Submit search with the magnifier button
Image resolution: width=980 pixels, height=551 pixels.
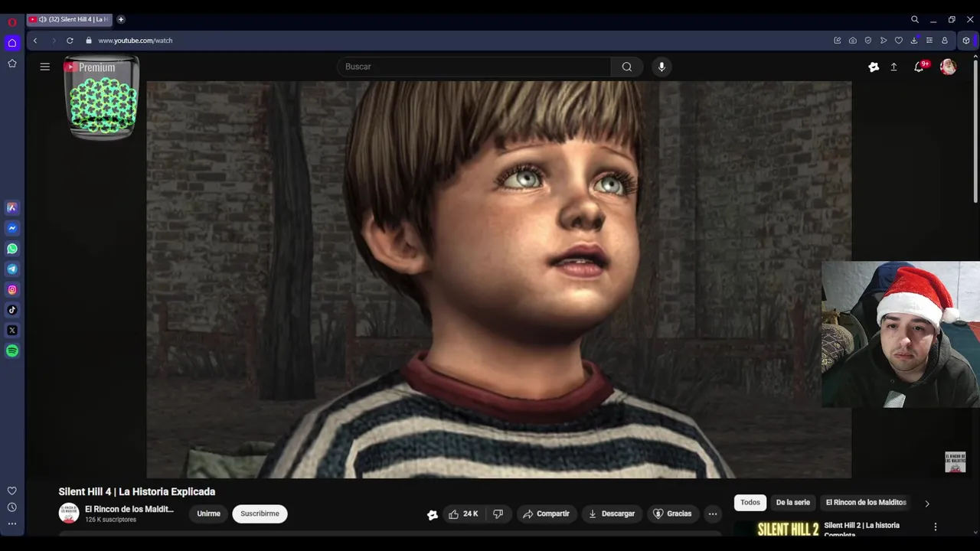(x=627, y=67)
